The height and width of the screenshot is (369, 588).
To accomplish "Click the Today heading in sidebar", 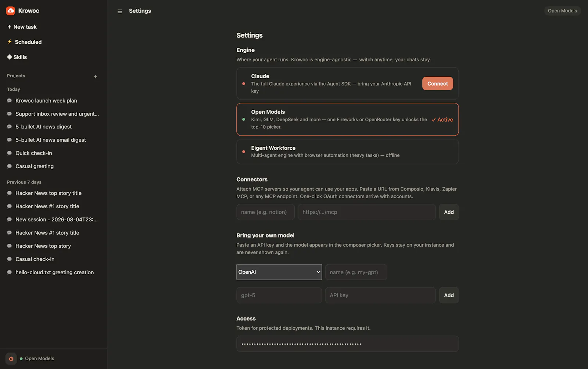I will (x=14, y=89).
